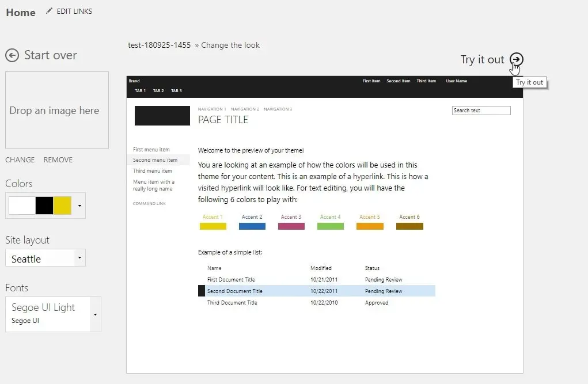Click the dark logo thumbnail in preview
The image size is (588, 384).
162,116
